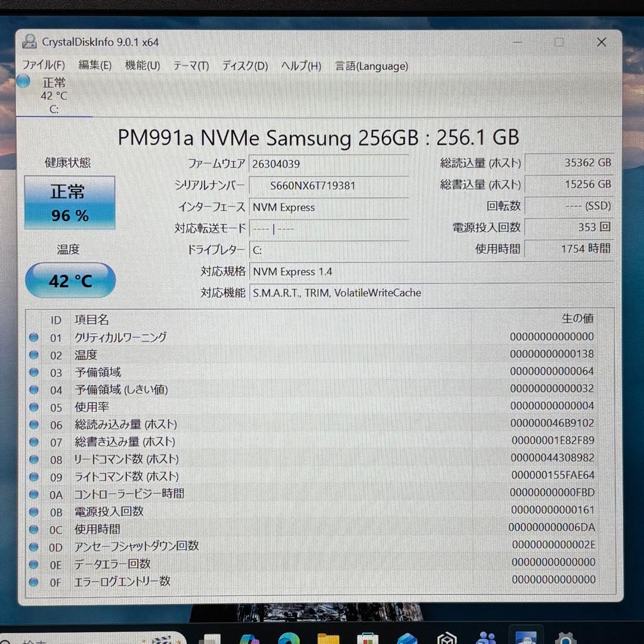Image resolution: width=644 pixels, height=644 pixels.
Task: Click the 対応転送モード field showing ---- | ----
Action: tap(329, 229)
